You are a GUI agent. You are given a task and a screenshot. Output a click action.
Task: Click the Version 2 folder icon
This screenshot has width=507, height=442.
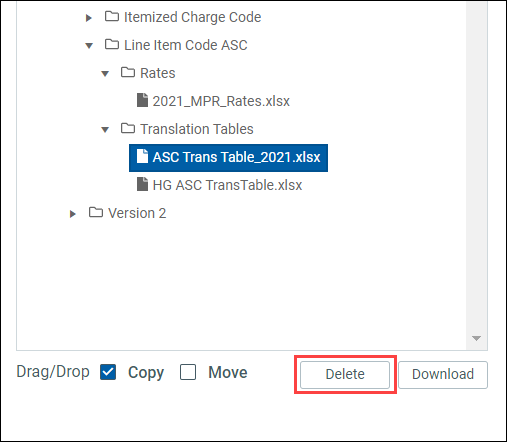tap(96, 212)
